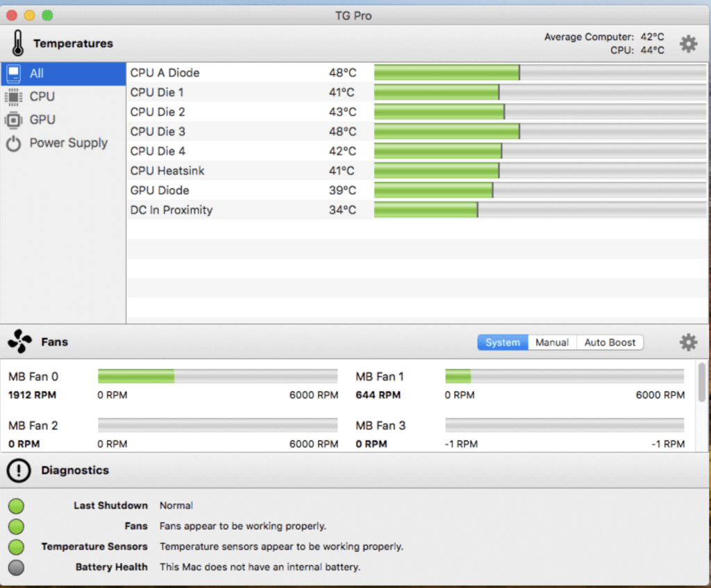Click the header CPU 44°C readout
Image resolution: width=711 pixels, height=588 pixels.
point(637,50)
